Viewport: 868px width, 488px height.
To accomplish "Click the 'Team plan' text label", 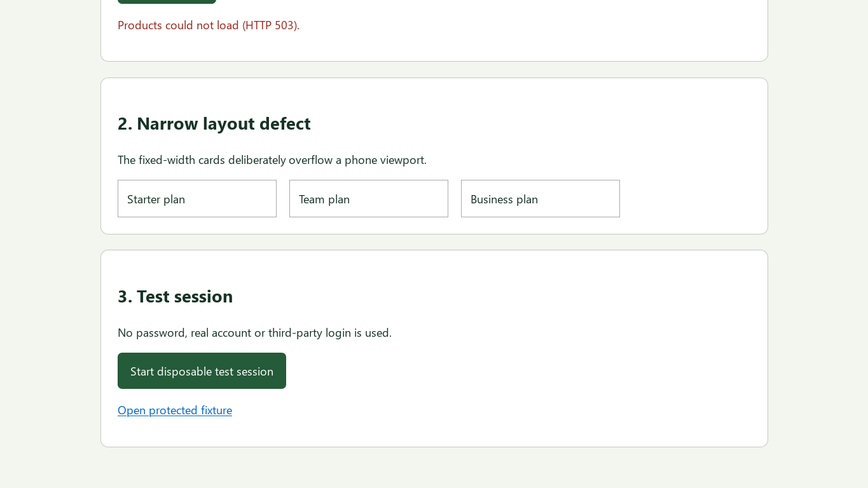I will [x=324, y=199].
